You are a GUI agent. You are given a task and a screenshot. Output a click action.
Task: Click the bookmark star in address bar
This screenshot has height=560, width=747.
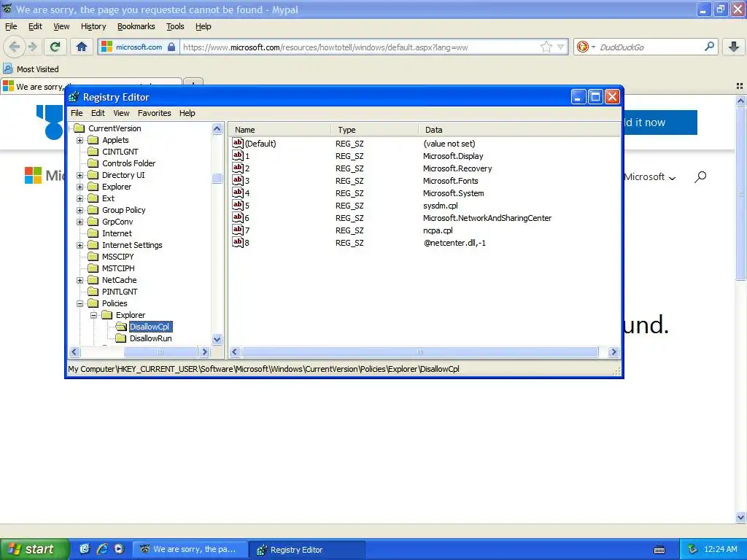click(546, 47)
